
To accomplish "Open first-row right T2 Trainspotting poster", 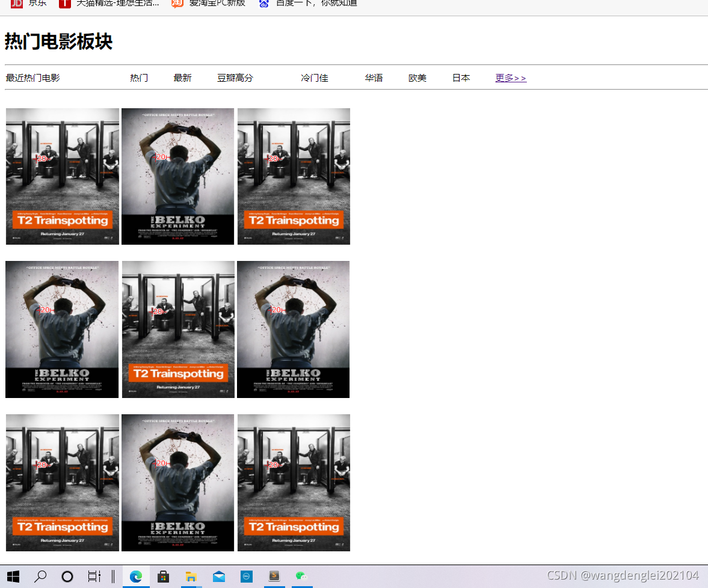I will [x=294, y=176].
